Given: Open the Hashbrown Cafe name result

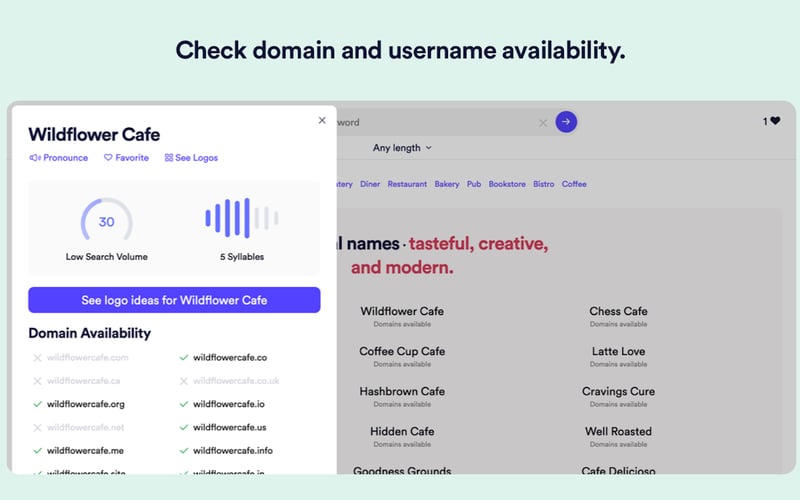Looking at the screenshot, I should click(x=402, y=391).
